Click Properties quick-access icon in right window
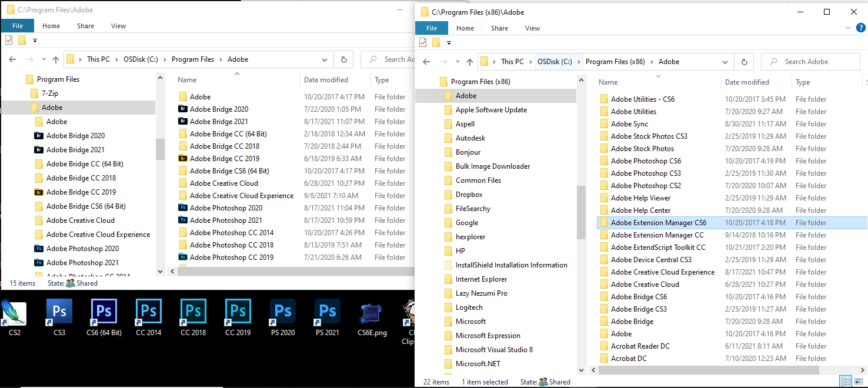The image size is (868, 388). tap(423, 42)
